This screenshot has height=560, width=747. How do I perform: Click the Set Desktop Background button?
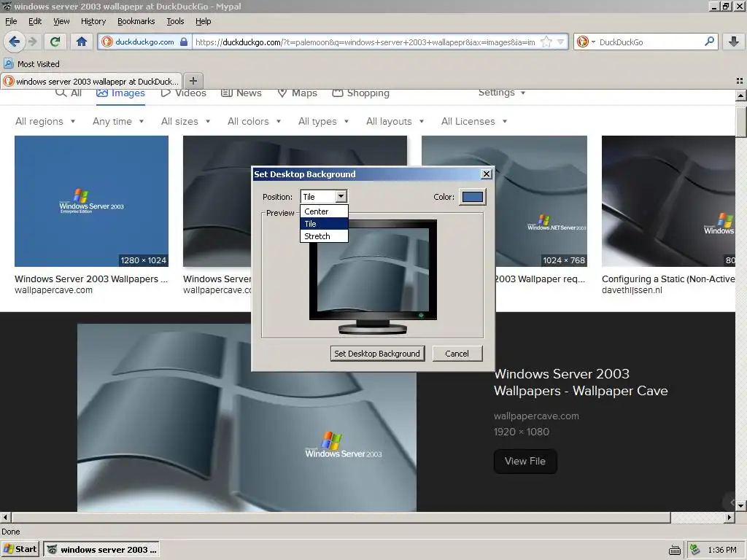(377, 354)
